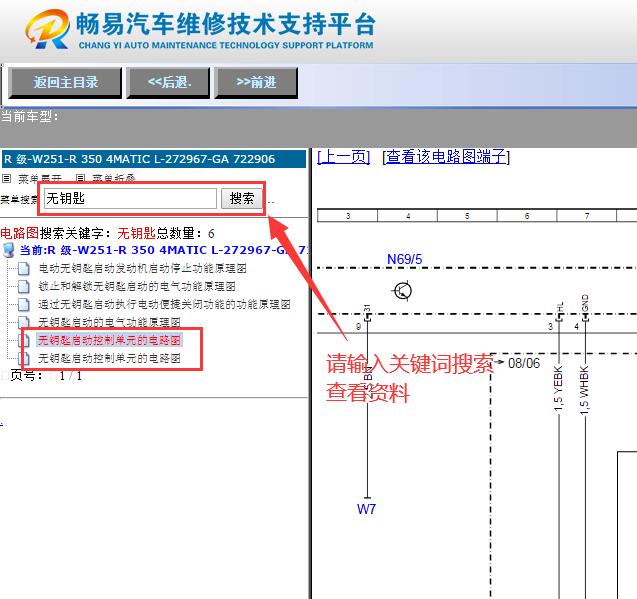Screen dimensions: 637x599
Task: Click the 电路图 search keyword summary line
Action: 107,233
